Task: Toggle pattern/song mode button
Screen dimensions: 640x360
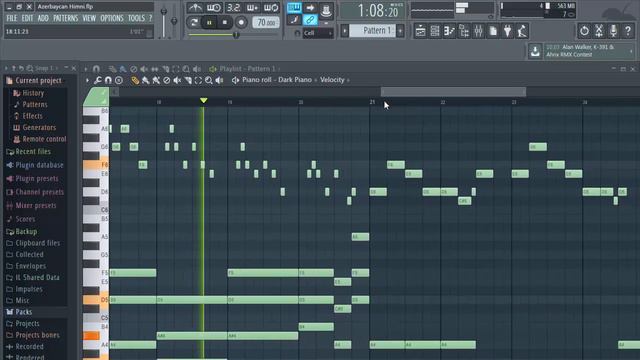Action: pyautogui.click(x=194, y=22)
